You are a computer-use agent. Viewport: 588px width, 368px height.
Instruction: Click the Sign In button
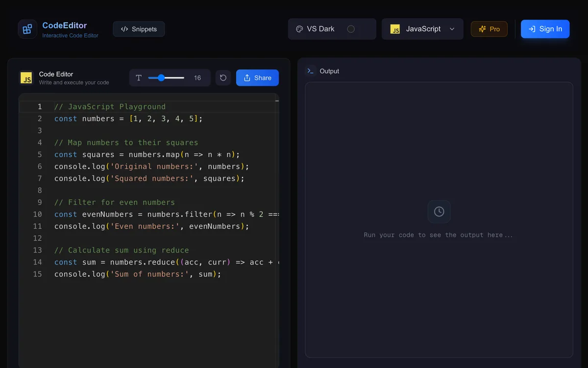[x=545, y=29]
